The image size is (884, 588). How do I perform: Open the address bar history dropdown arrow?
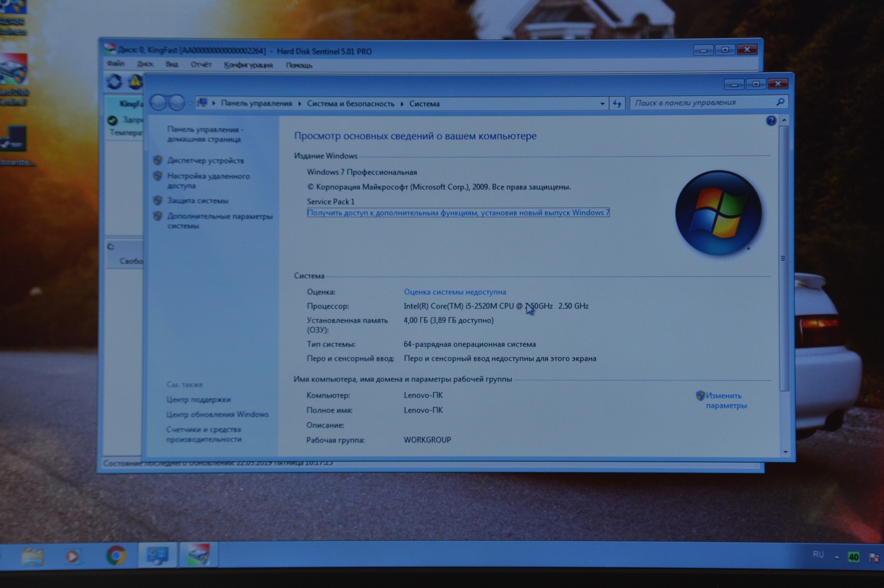(x=602, y=103)
